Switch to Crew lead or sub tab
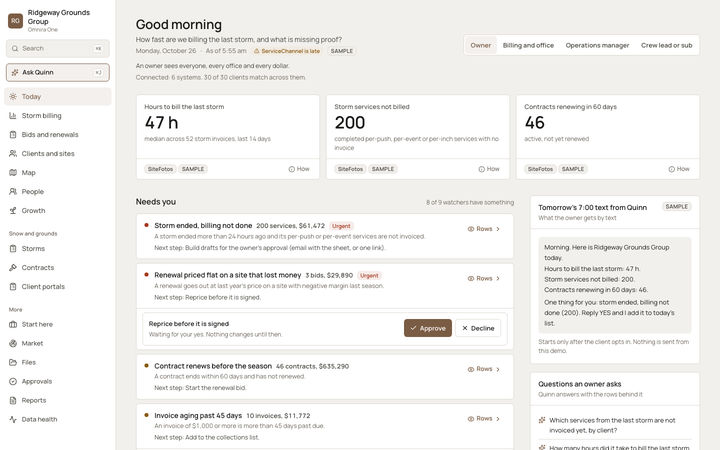Screen dimensions: 720x450 (x=667, y=45)
